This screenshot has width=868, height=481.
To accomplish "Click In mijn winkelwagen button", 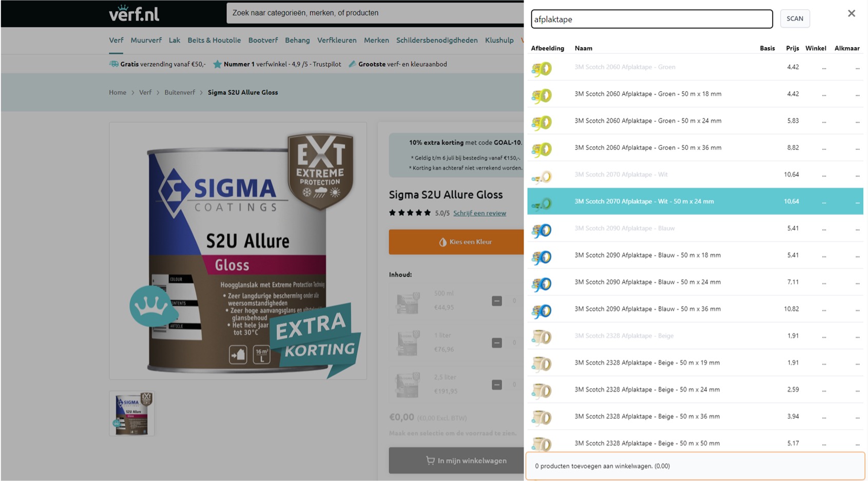I will click(x=456, y=460).
